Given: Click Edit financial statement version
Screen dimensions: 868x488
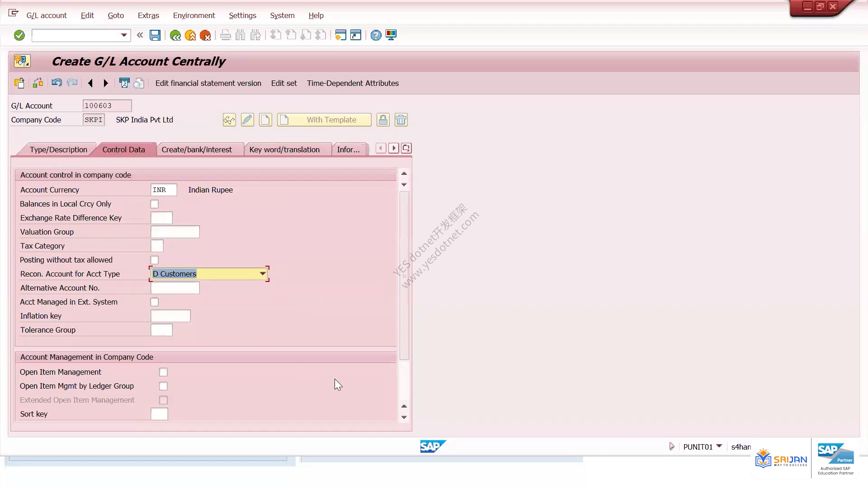Looking at the screenshot, I should [208, 83].
